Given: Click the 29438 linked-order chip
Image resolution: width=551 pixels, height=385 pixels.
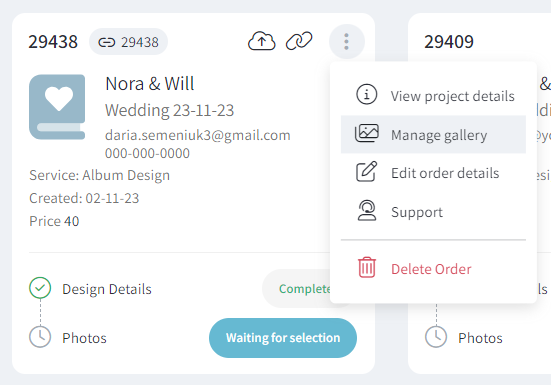Looking at the screenshot, I should 128,42.
